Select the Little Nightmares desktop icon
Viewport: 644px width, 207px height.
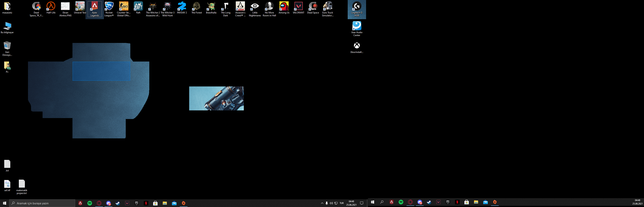coord(255,7)
